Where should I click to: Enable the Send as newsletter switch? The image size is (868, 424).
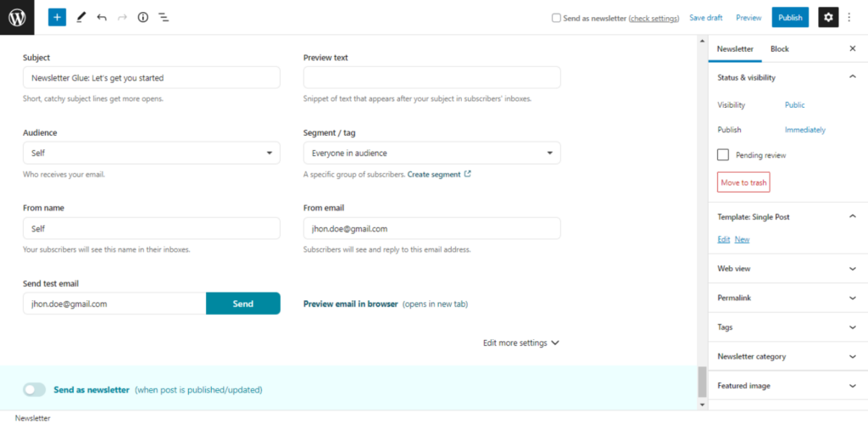34,390
